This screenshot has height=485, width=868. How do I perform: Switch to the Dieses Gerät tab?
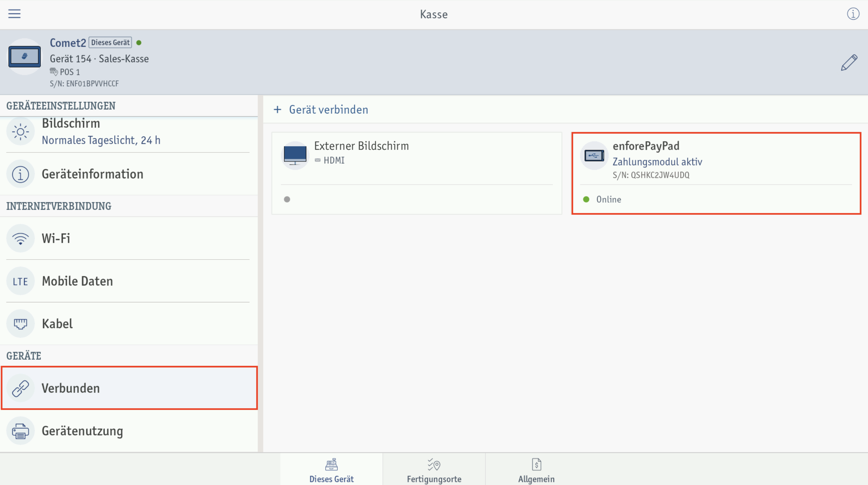coord(332,469)
